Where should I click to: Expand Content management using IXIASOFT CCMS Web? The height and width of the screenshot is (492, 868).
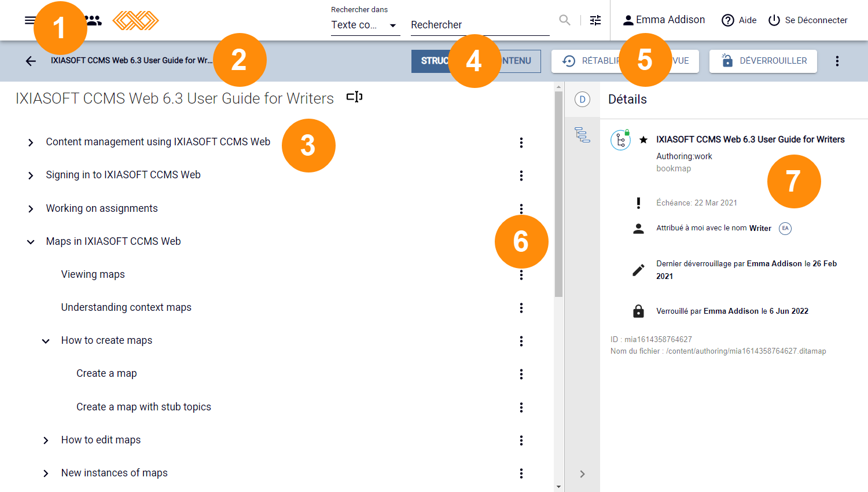point(31,142)
